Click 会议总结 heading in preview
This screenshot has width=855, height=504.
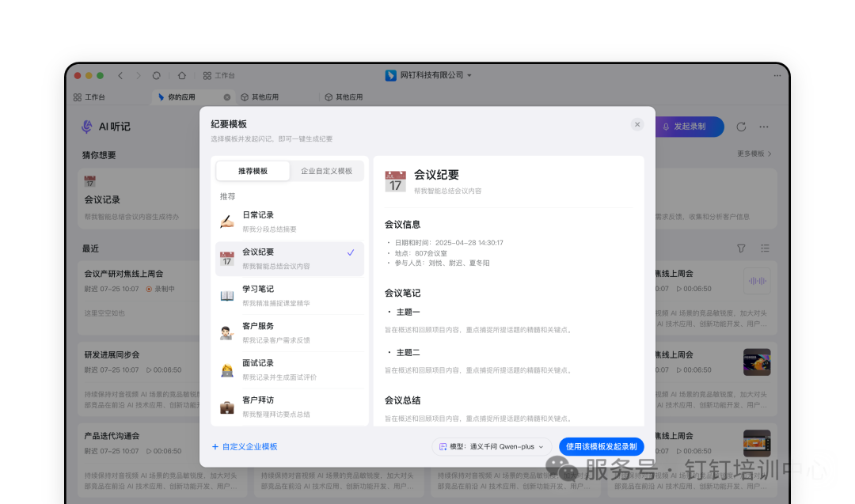pos(402,400)
